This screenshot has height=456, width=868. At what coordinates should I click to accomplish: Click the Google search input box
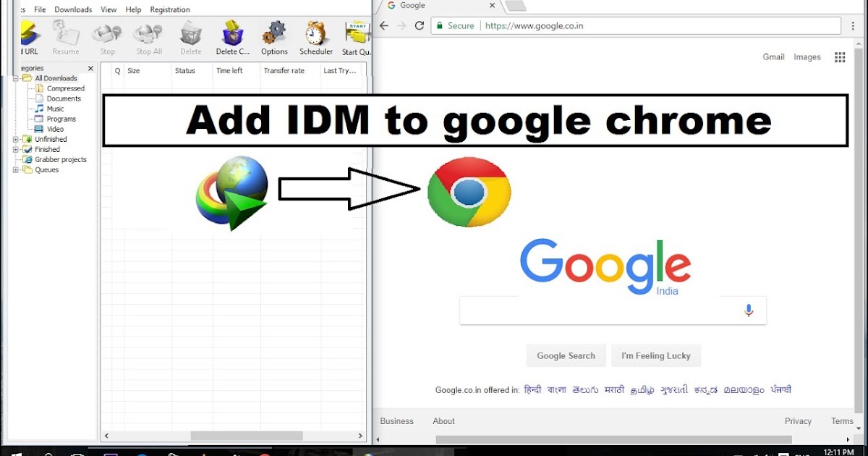click(613, 311)
